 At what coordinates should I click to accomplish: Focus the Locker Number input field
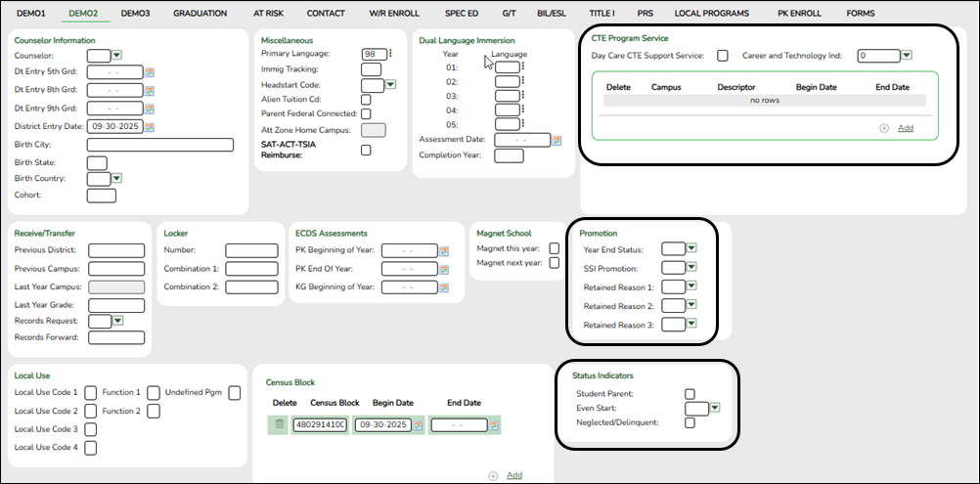pos(251,250)
